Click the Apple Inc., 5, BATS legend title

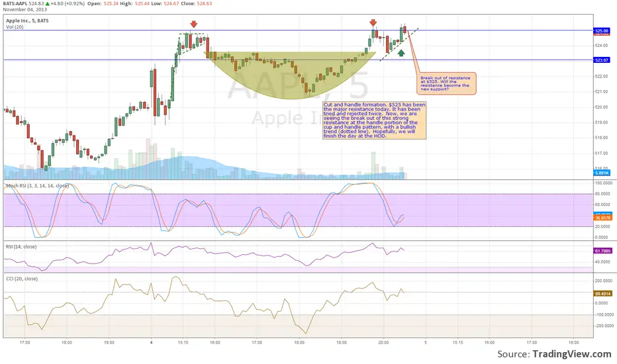tap(28, 21)
